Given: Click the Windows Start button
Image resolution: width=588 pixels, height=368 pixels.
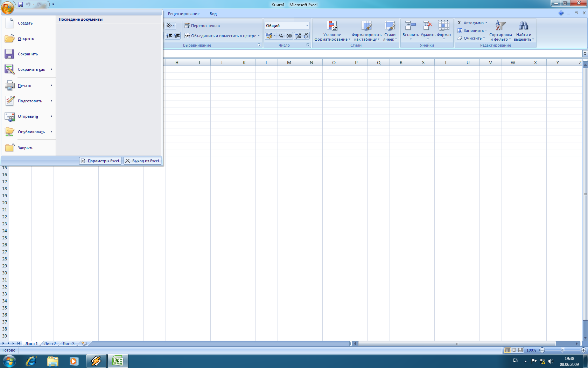Looking at the screenshot, I should (x=9, y=361).
